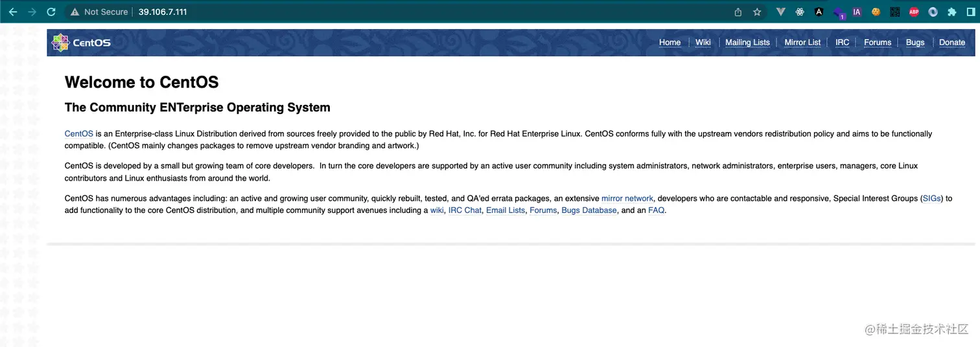Click the Welcome to CentOS heading
The height and width of the screenshot is (347, 980).
(x=142, y=82)
